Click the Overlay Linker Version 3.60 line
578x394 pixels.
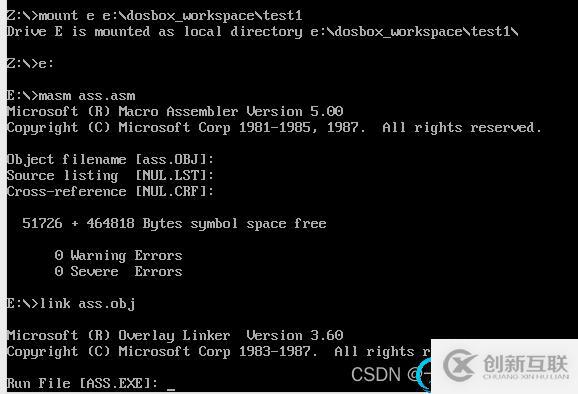click(175, 335)
